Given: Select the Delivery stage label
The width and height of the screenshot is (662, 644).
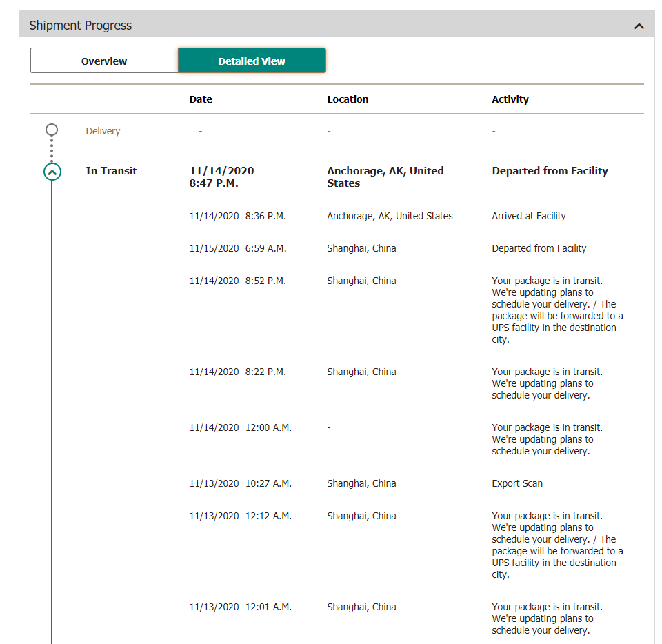Looking at the screenshot, I should click(x=103, y=131).
